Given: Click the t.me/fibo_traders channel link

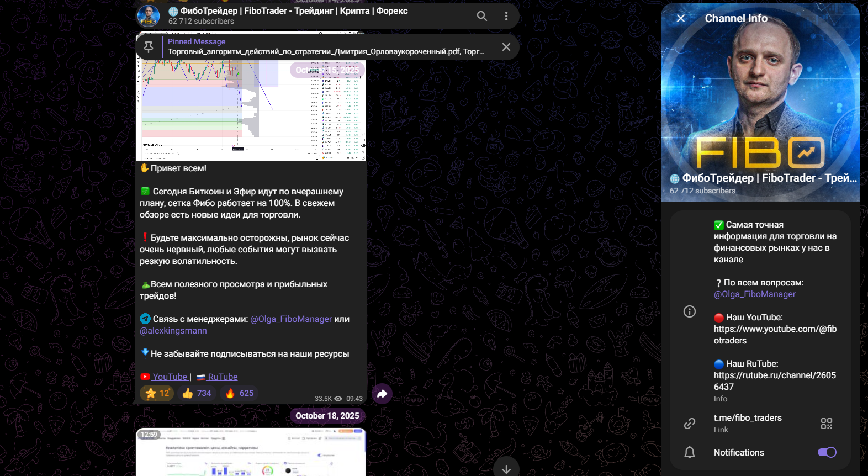Looking at the screenshot, I should 748,418.
